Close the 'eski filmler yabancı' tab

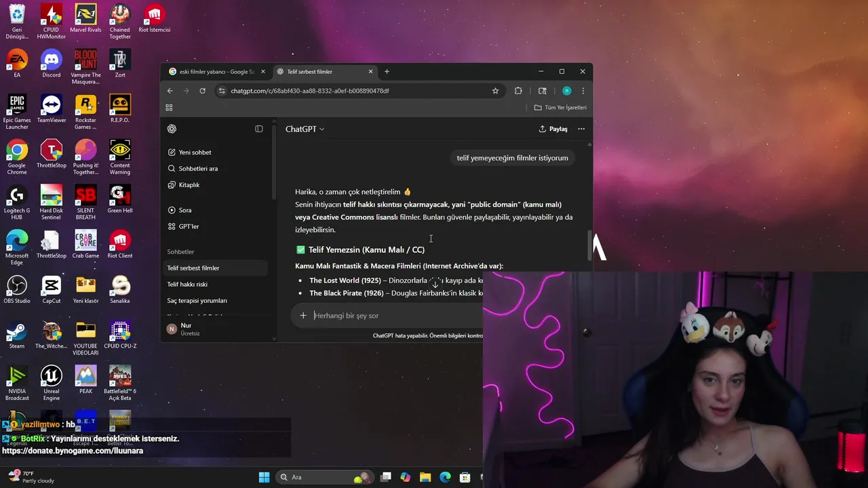[263, 72]
